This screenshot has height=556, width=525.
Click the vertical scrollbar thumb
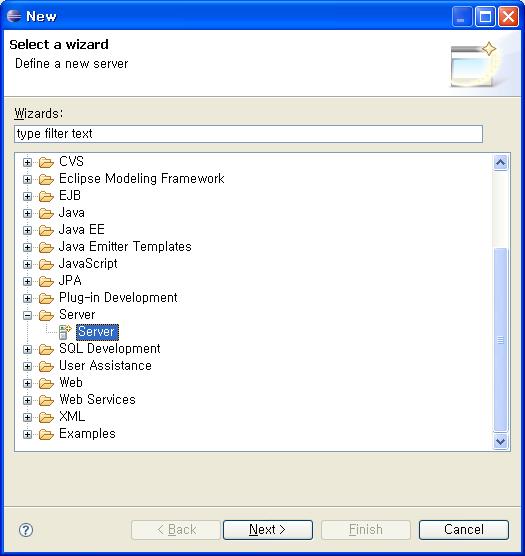500,340
